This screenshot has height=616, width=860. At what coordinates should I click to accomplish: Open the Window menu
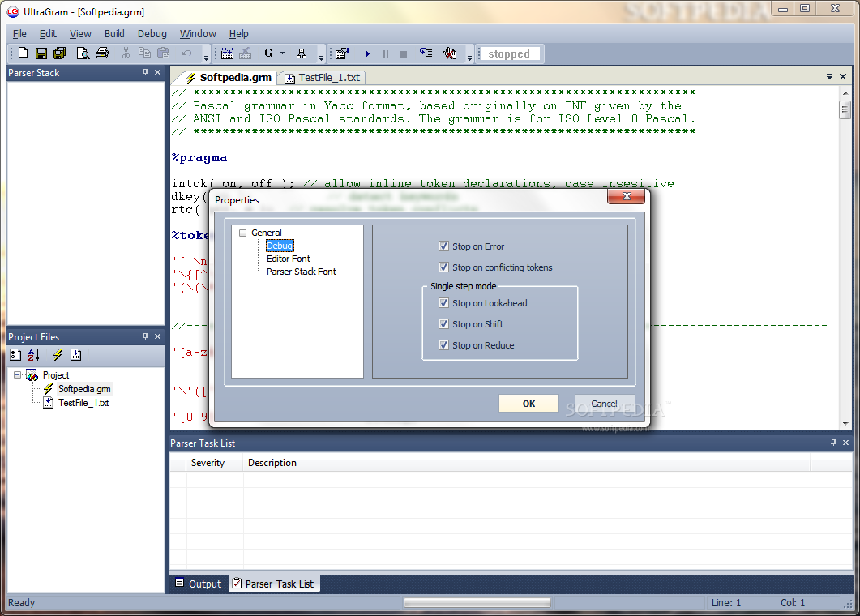[x=198, y=33]
